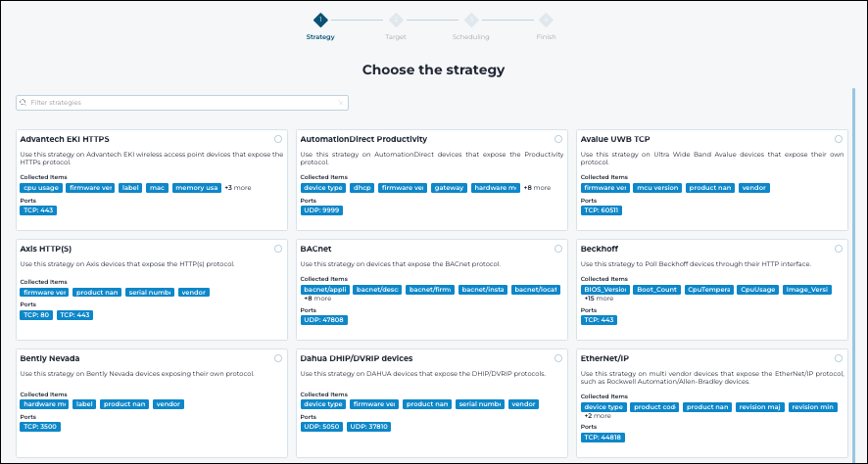868x464 pixels.
Task: Select the Dahua DHIP/DVRIP devices radio button
Action: (x=558, y=358)
